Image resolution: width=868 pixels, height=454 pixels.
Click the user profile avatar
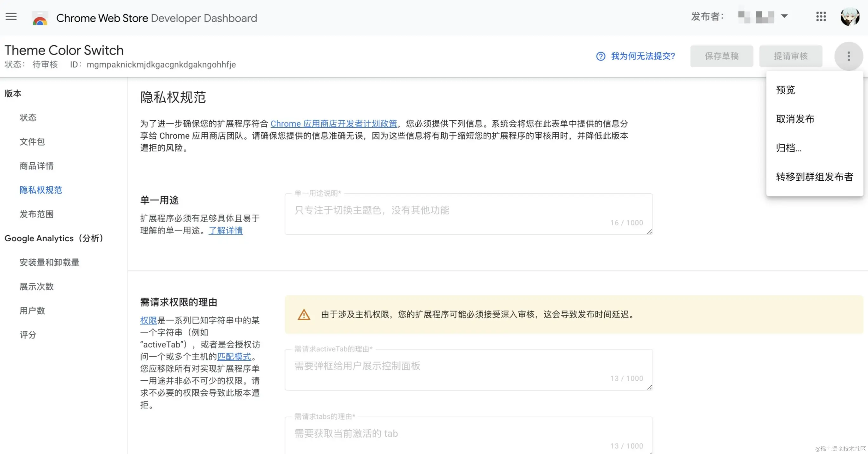(850, 17)
